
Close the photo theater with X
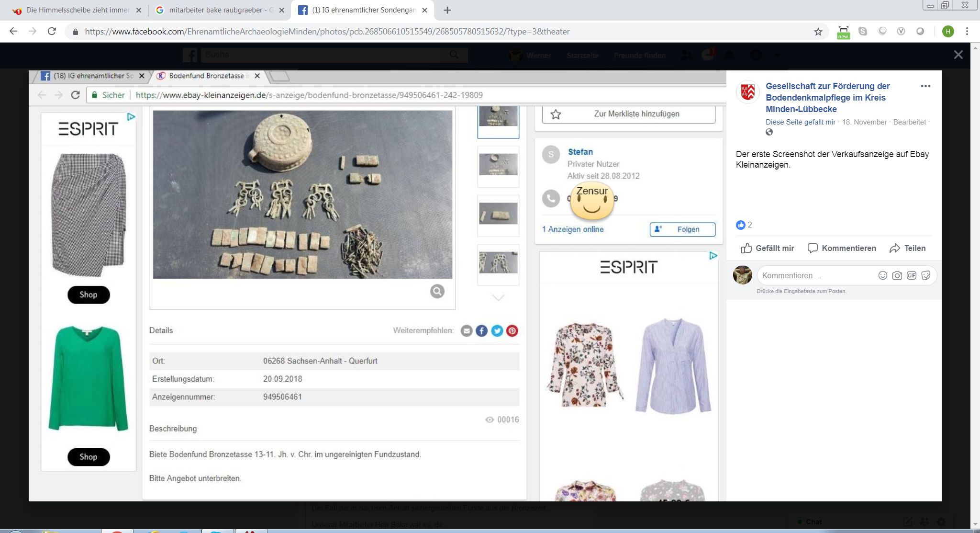pos(958,55)
